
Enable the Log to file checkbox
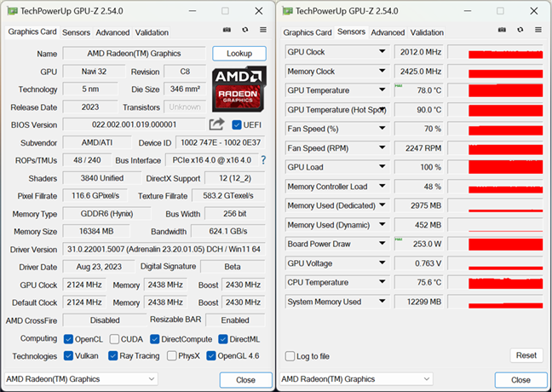coord(290,356)
